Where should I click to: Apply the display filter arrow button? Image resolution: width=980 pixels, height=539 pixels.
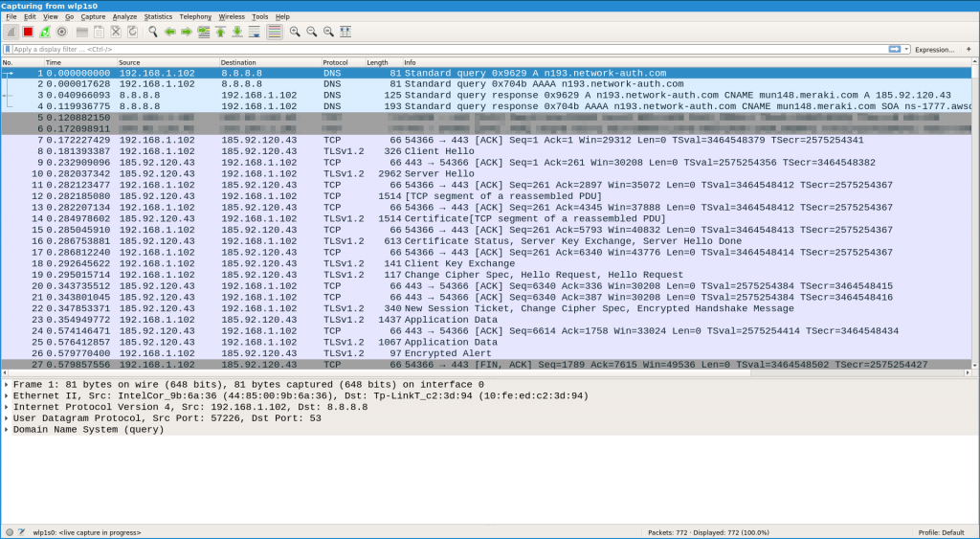click(895, 50)
